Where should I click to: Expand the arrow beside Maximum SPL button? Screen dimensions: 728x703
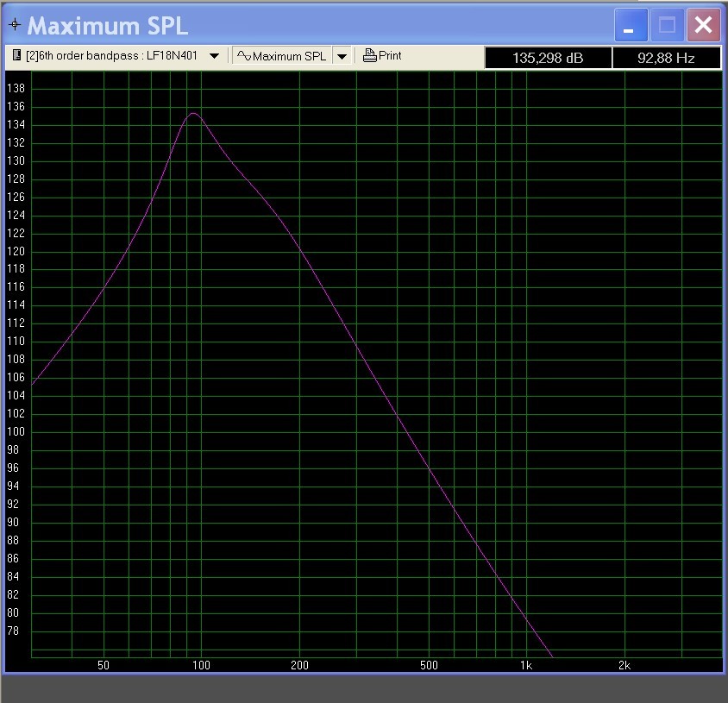342,56
